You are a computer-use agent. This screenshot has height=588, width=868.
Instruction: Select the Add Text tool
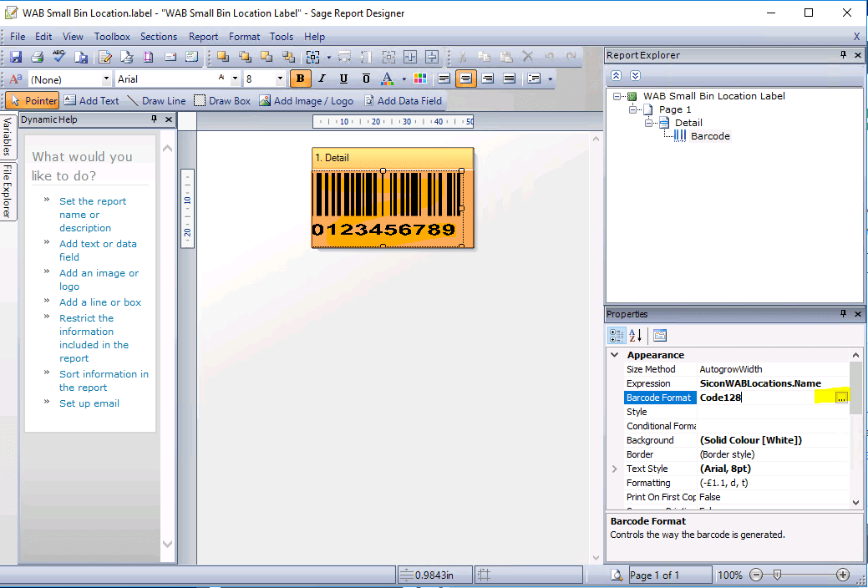pos(91,101)
